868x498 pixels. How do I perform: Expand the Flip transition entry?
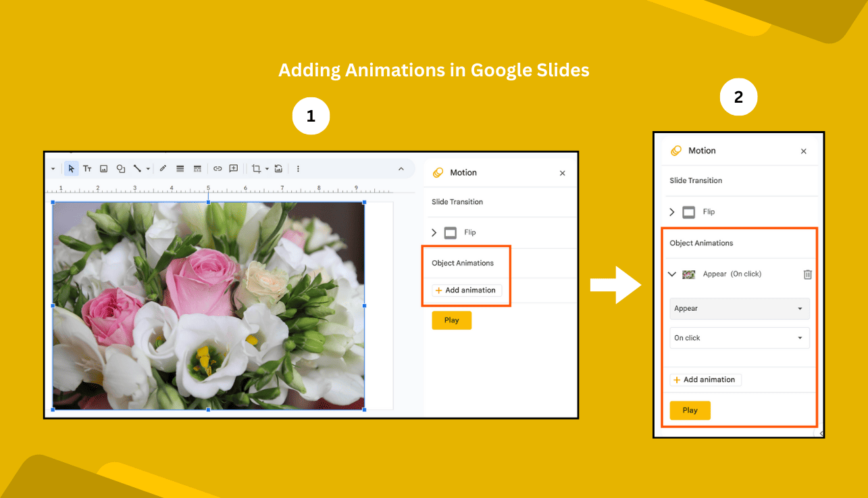(x=672, y=211)
